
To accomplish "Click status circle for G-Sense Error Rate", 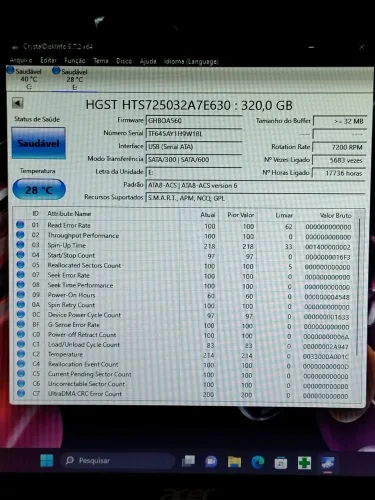I will [21, 324].
